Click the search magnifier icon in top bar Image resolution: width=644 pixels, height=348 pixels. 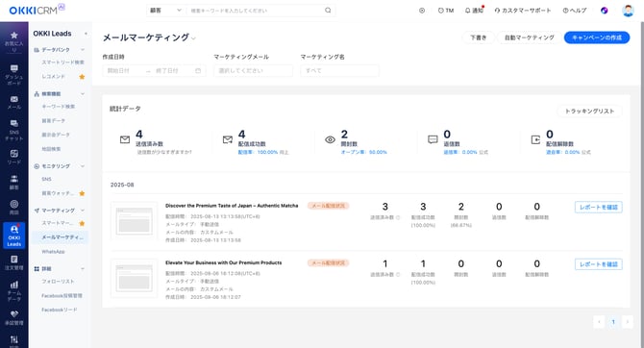pos(328,11)
